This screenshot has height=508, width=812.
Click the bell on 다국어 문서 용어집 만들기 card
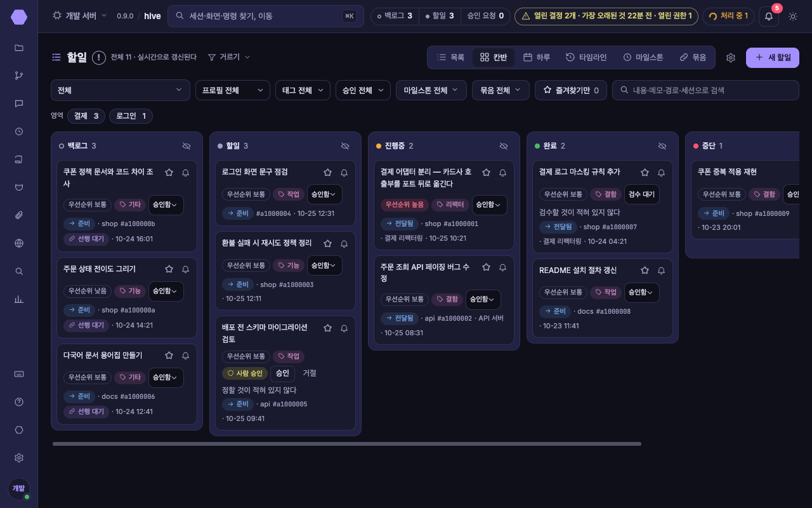[185, 356]
